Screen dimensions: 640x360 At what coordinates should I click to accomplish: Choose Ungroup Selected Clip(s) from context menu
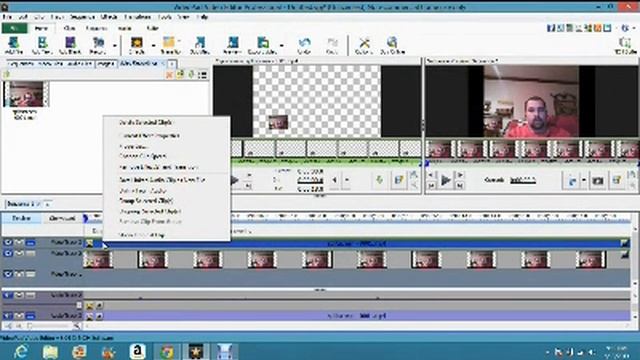[150, 211]
